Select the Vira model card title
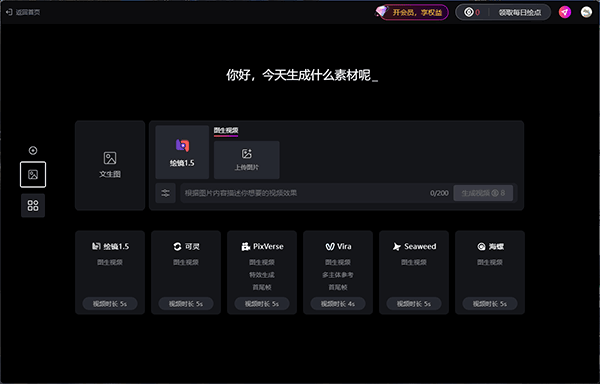Screen dimensions: 600x384 pos(344,247)
